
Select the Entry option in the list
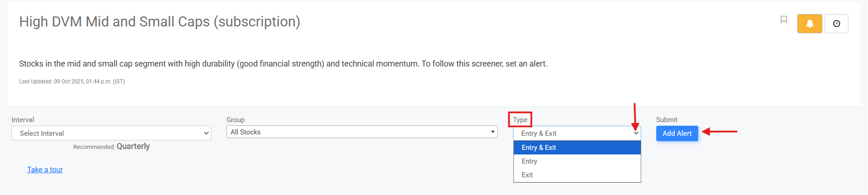click(x=529, y=161)
